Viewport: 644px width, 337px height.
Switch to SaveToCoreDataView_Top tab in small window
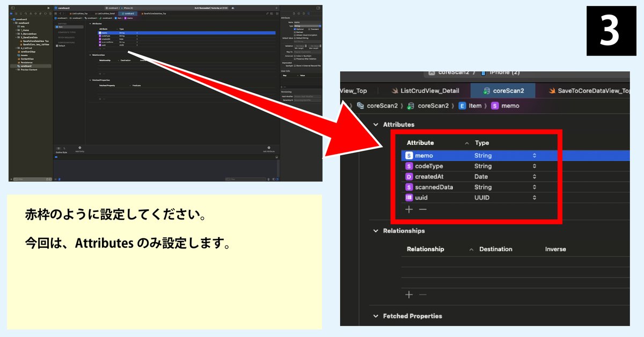(x=155, y=13)
